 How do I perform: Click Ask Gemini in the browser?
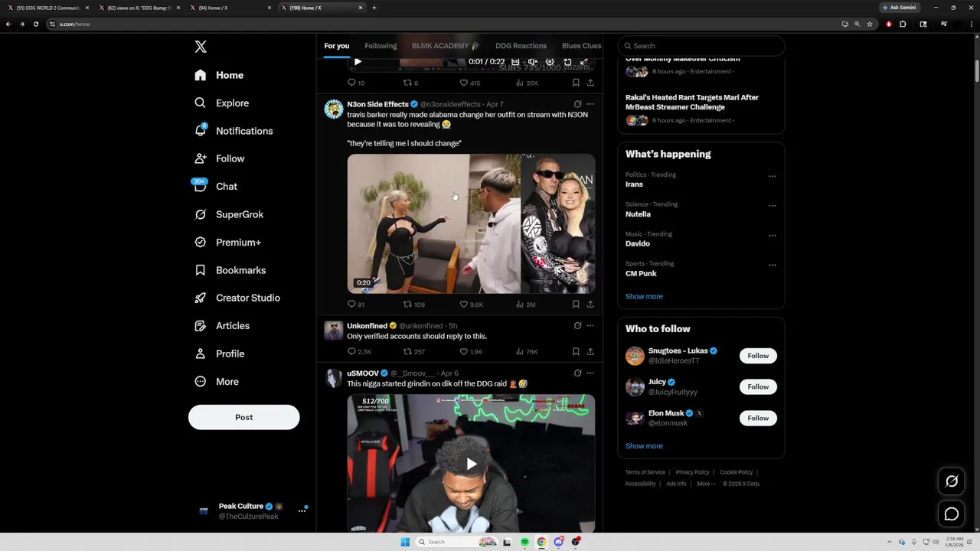pos(899,8)
